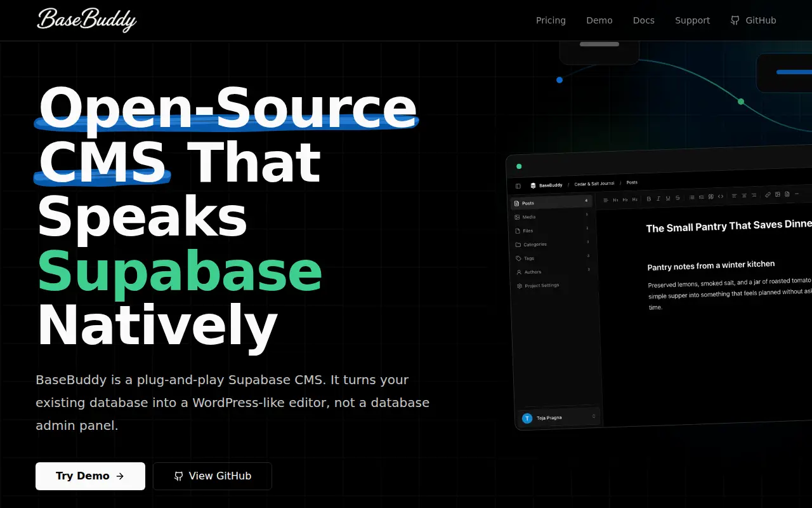Click the BaseBuddy script logo in the header
The height and width of the screenshot is (508, 812).
point(87,20)
